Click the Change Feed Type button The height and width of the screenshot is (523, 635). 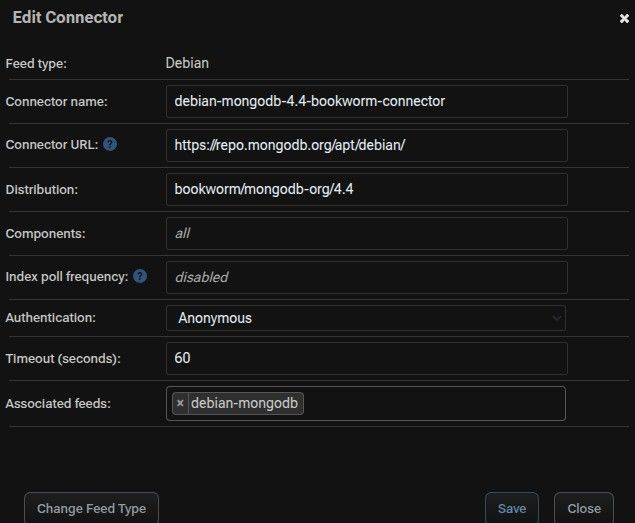92,508
